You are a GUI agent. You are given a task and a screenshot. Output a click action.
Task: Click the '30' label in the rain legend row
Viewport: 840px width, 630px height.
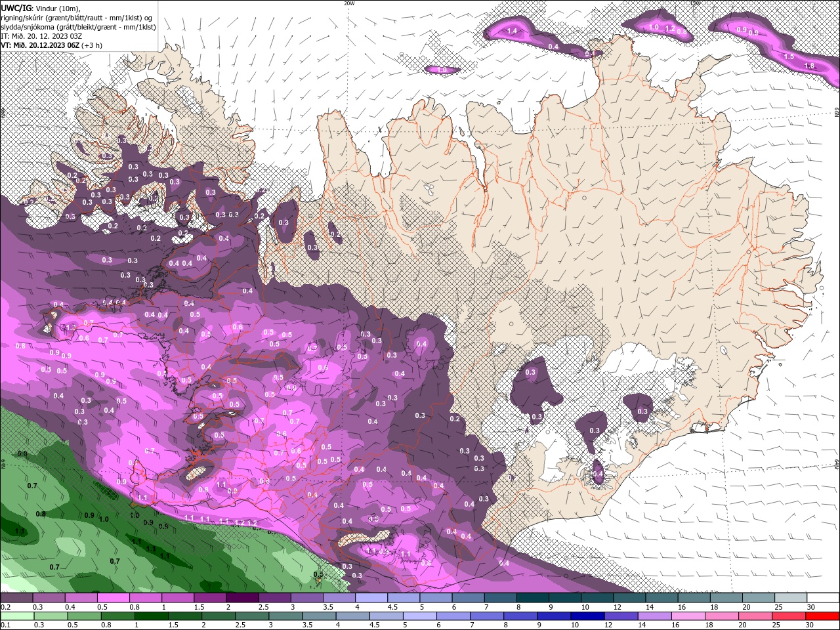[811, 625]
